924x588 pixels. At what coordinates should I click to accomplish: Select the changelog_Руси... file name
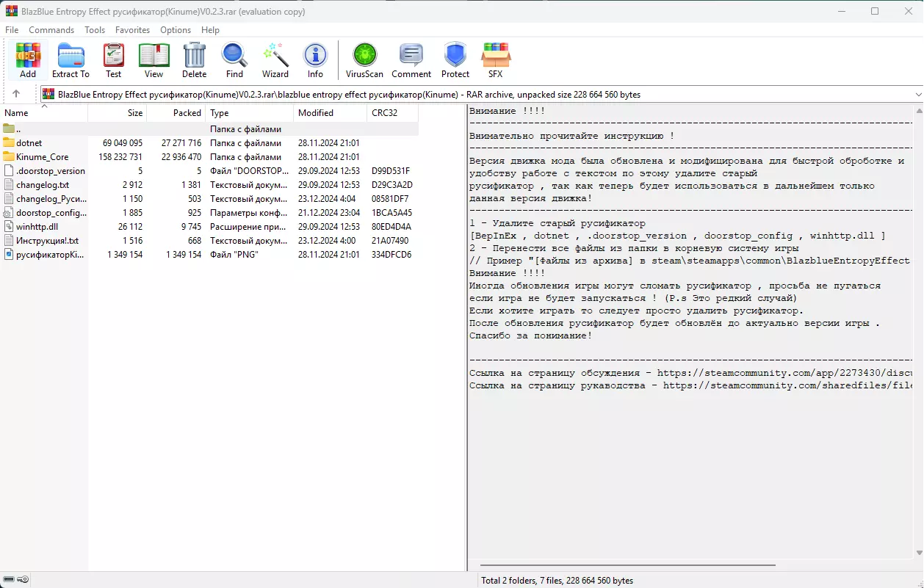51,198
